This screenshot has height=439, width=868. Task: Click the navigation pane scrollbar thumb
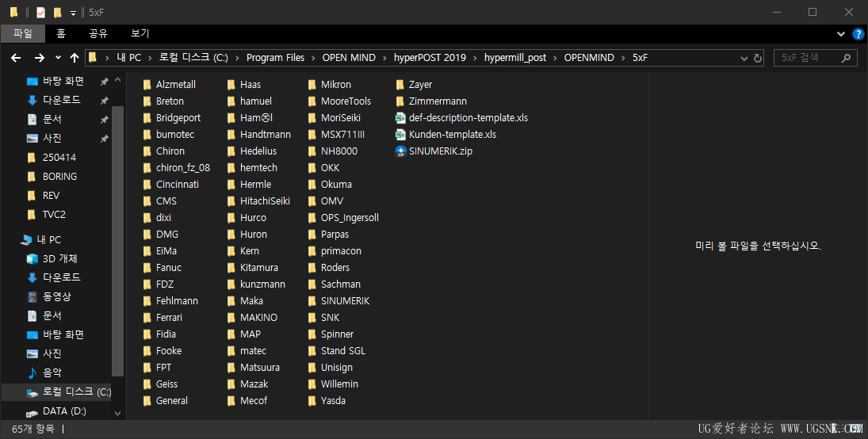click(117, 241)
